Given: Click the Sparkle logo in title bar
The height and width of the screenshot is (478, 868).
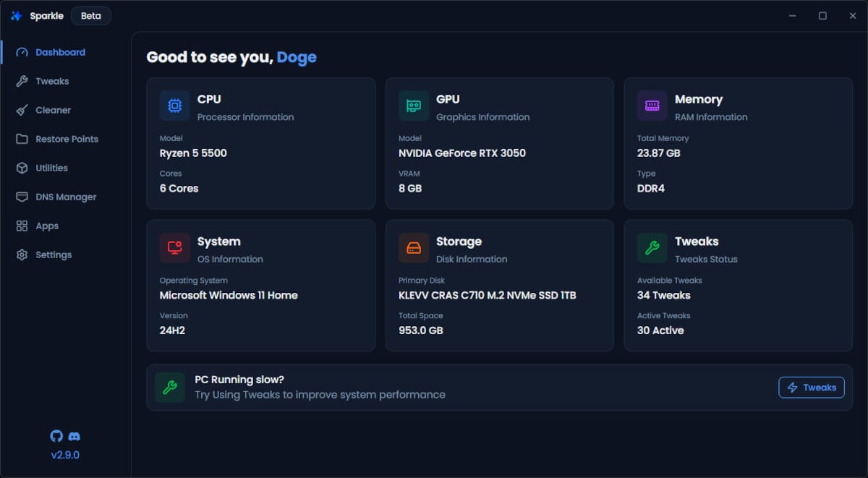Looking at the screenshot, I should coord(16,16).
